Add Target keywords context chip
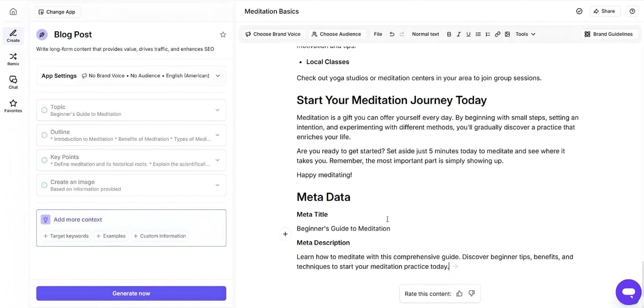This screenshot has height=308, width=644. [x=66, y=236]
